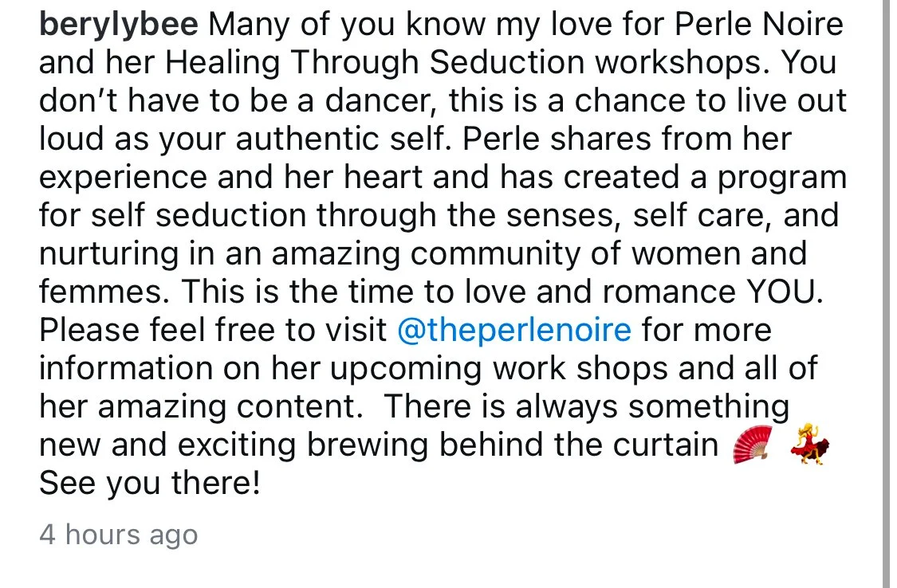
Task: Click the red folding fan emoji
Action: click(x=753, y=445)
